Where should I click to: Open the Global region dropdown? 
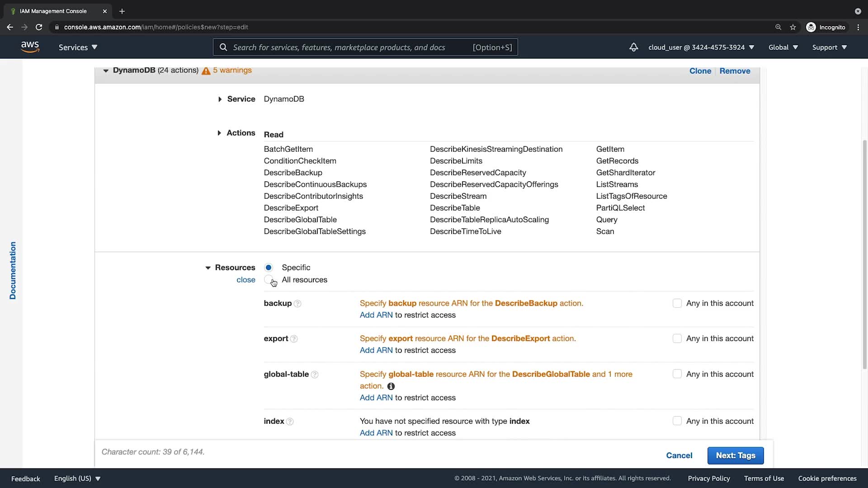tap(783, 47)
